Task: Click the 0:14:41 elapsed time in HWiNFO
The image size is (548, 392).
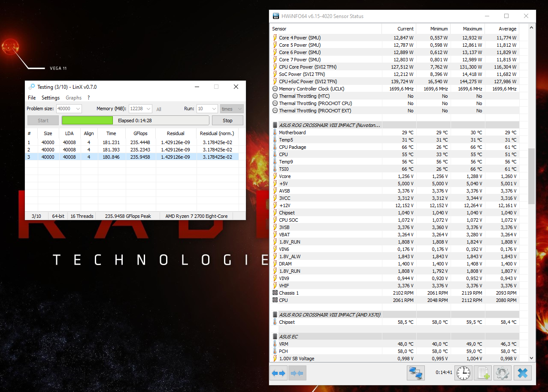Action: 444,373
